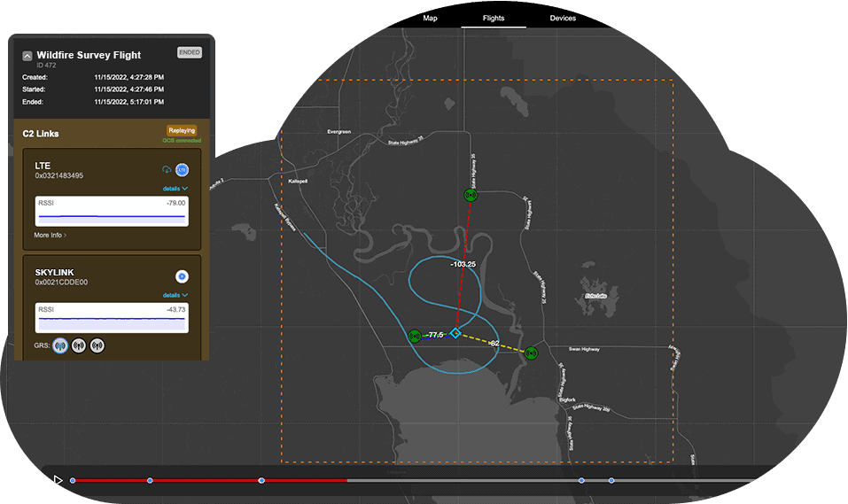
Task: Switch to the Map tab
Action: [430, 18]
